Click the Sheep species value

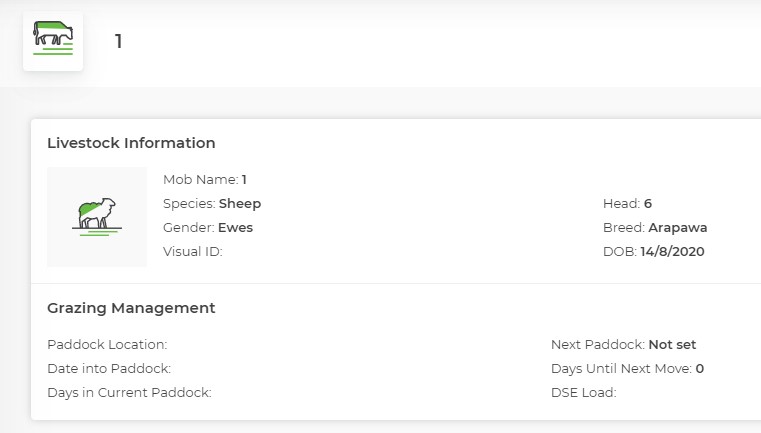pyautogui.click(x=240, y=204)
